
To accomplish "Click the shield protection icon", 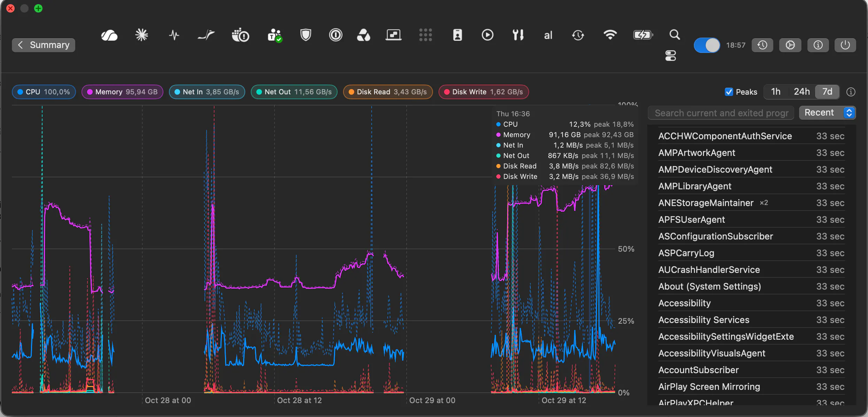I will coord(305,35).
